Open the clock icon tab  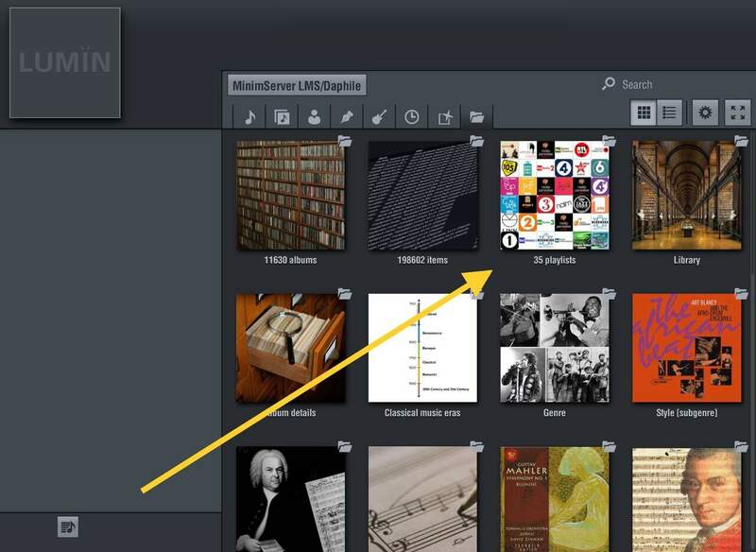411,116
